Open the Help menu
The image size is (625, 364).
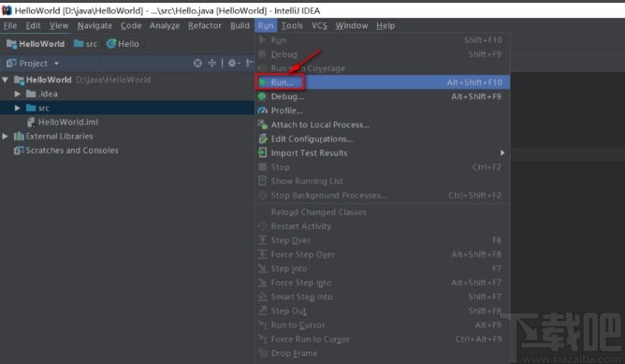pyautogui.click(x=385, y=25)
